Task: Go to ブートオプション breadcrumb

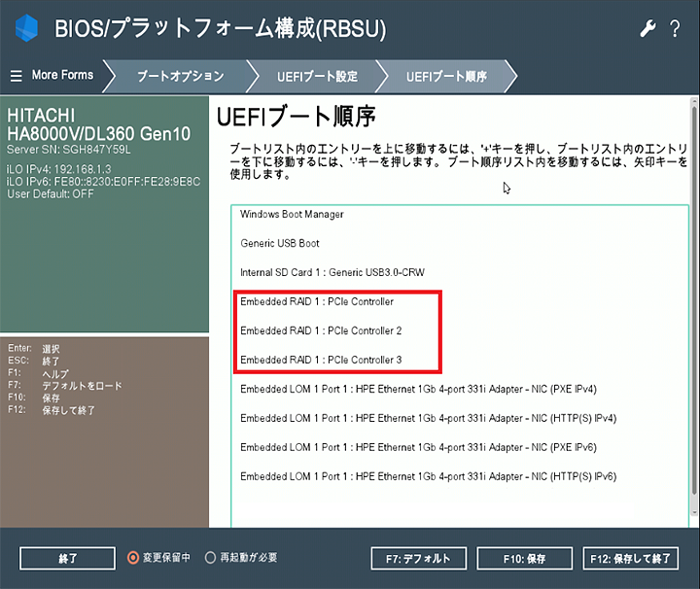Action: point(181,77)
